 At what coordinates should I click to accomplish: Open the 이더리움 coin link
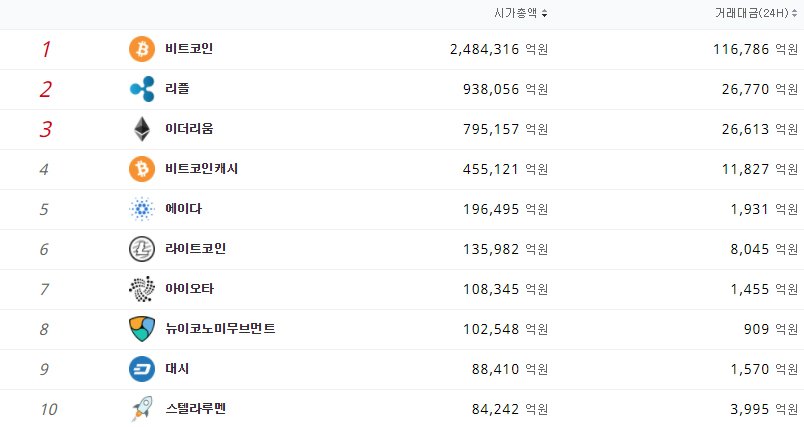coord(189,129)
